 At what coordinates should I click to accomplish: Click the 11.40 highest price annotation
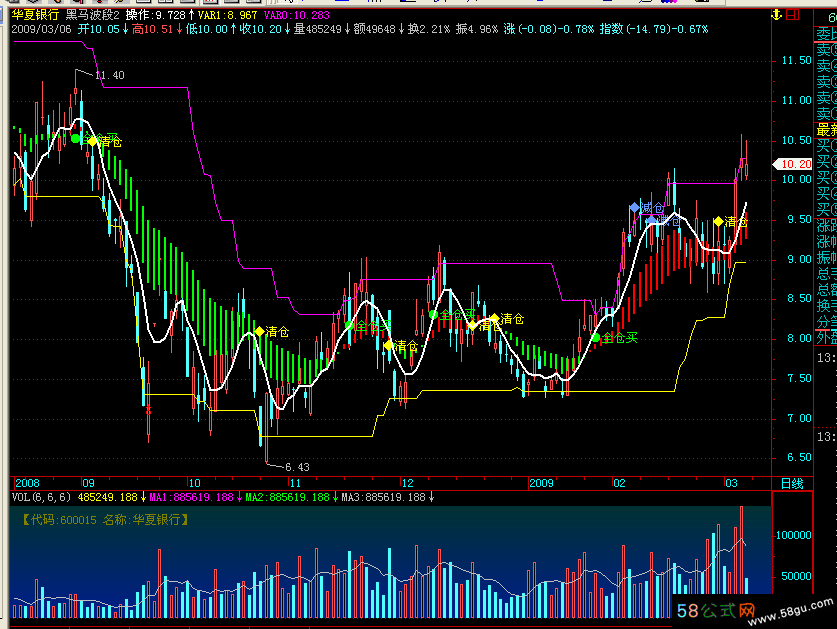point(109,75)
